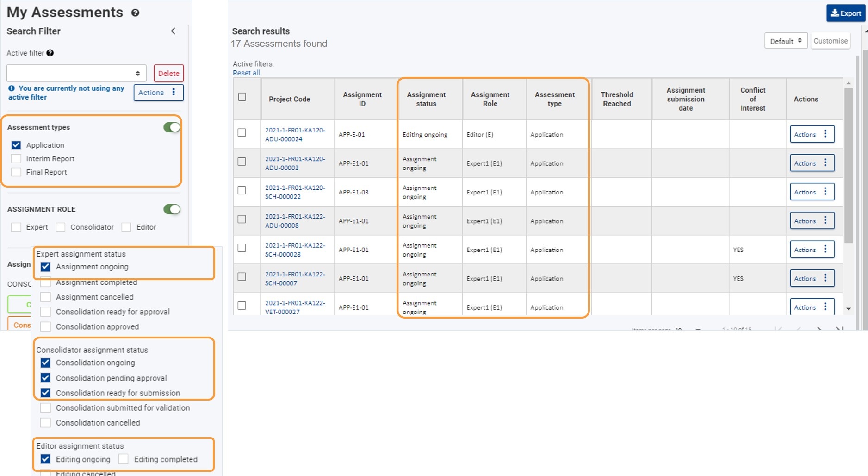Click the info icon in the filter notice
Viewport: 868px width, 476px height.
[12, 88]
